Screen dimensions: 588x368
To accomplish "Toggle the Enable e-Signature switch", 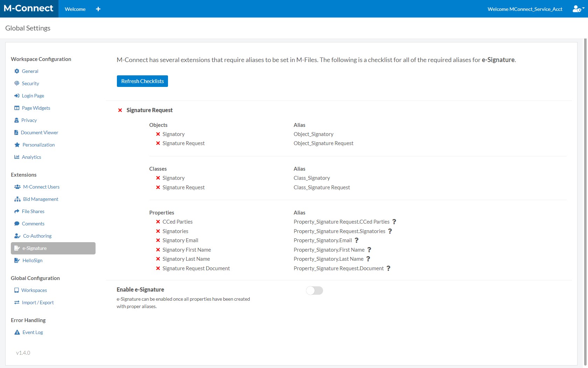I will point(314,291).
